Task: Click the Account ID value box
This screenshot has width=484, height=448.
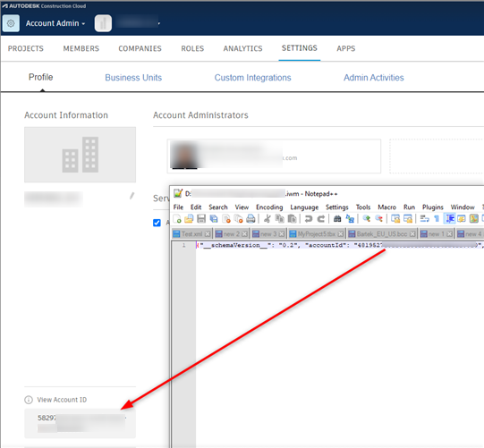Action: tap(80, 423)
